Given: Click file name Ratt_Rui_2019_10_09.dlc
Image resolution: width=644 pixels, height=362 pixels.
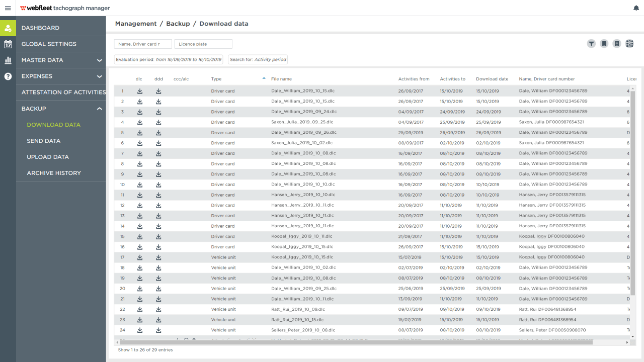Looking at the screenshot, I should coord(298,309).
